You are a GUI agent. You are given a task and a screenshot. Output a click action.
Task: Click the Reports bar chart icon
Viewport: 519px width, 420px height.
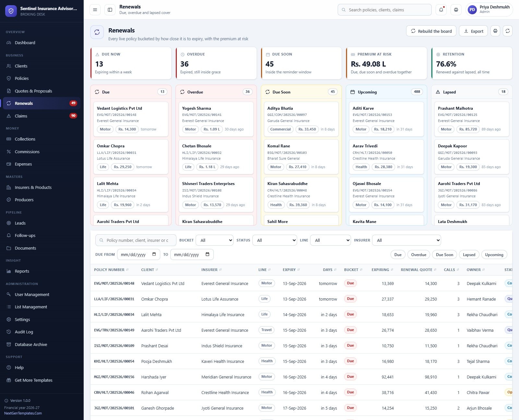(9, 271)
